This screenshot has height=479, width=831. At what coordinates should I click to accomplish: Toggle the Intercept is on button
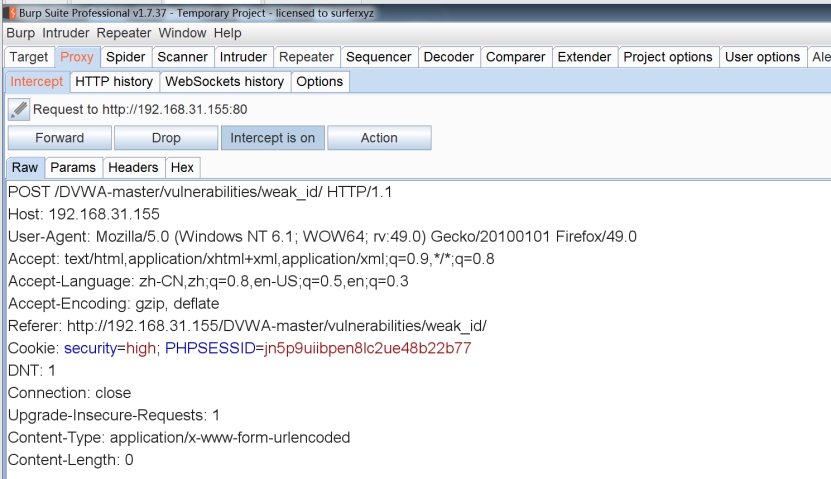[x=272, y=138]
